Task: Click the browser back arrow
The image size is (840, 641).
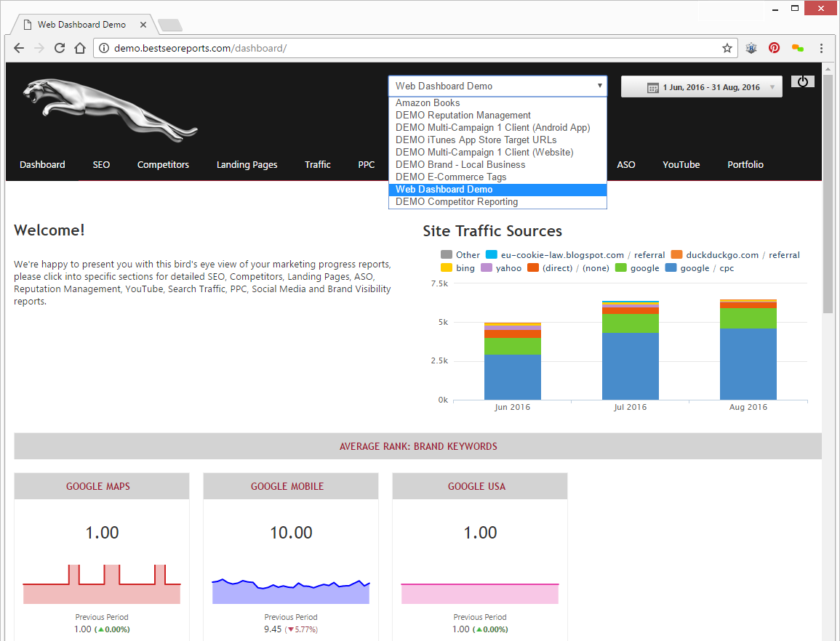Action: click(x=19, y=48)
